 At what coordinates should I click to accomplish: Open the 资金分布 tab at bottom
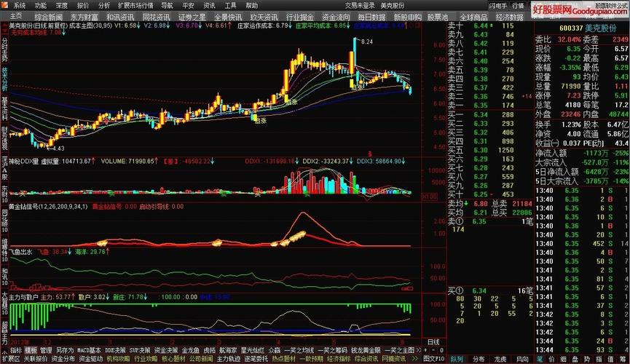[x=63, y=358]
